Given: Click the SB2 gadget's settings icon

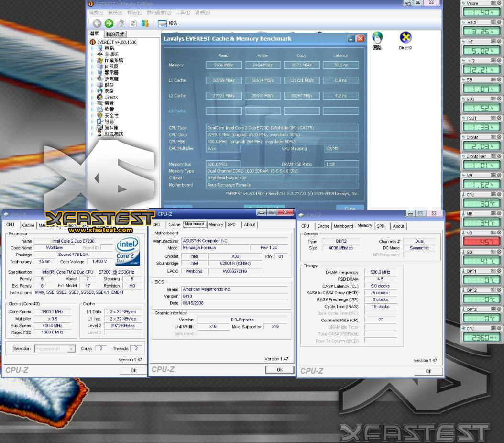Looking at the screenshot, I should (493, 99).
